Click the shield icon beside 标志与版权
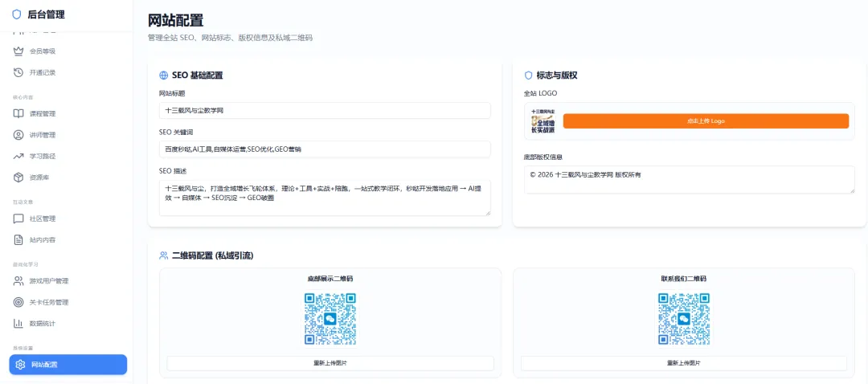The height and width of the screenshot is (384, 868). click(x=528, y=76)
